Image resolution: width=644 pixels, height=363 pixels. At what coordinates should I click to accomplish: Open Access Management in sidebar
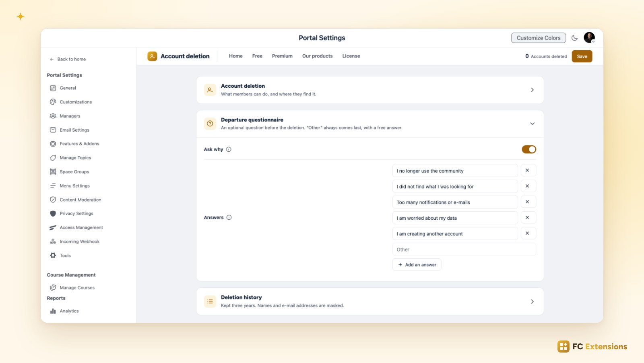(x=76, y=228)
